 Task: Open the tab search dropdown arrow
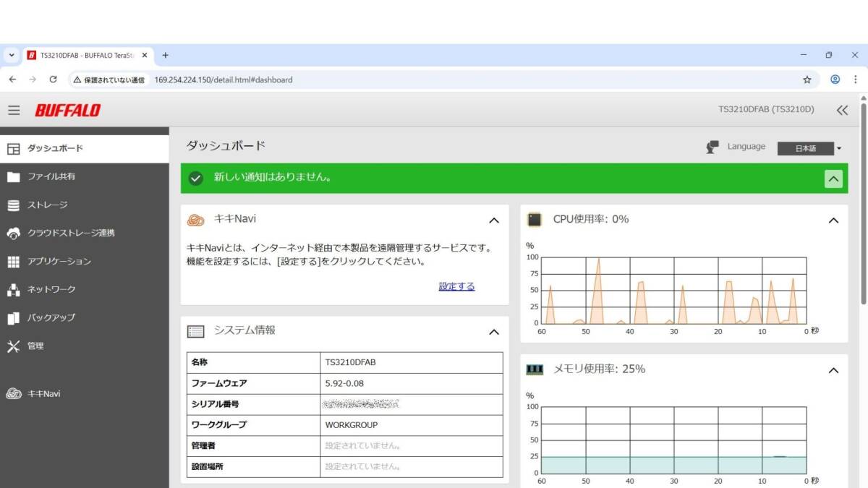coord(11,55)
